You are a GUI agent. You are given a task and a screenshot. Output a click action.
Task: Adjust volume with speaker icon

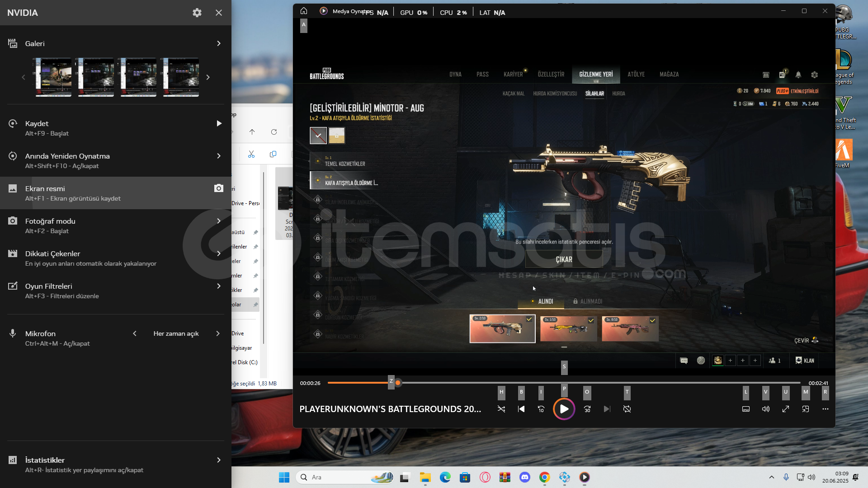click(766, 409)
